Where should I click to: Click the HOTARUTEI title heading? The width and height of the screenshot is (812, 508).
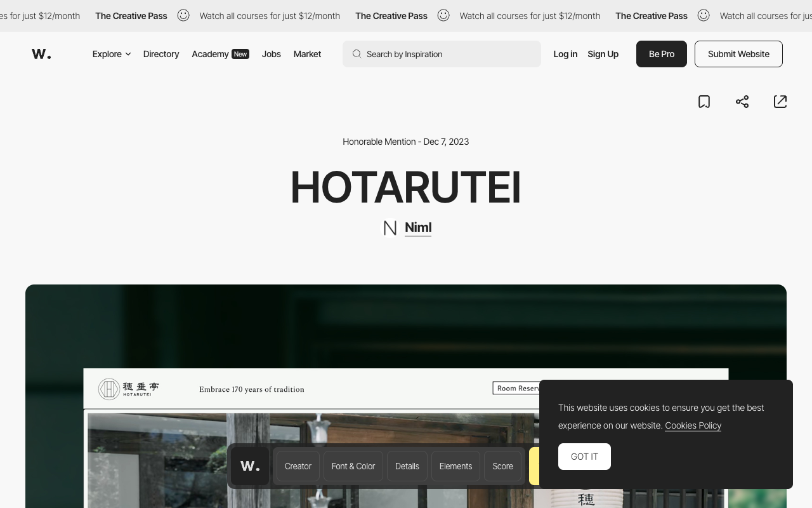[x=406, y=187]
